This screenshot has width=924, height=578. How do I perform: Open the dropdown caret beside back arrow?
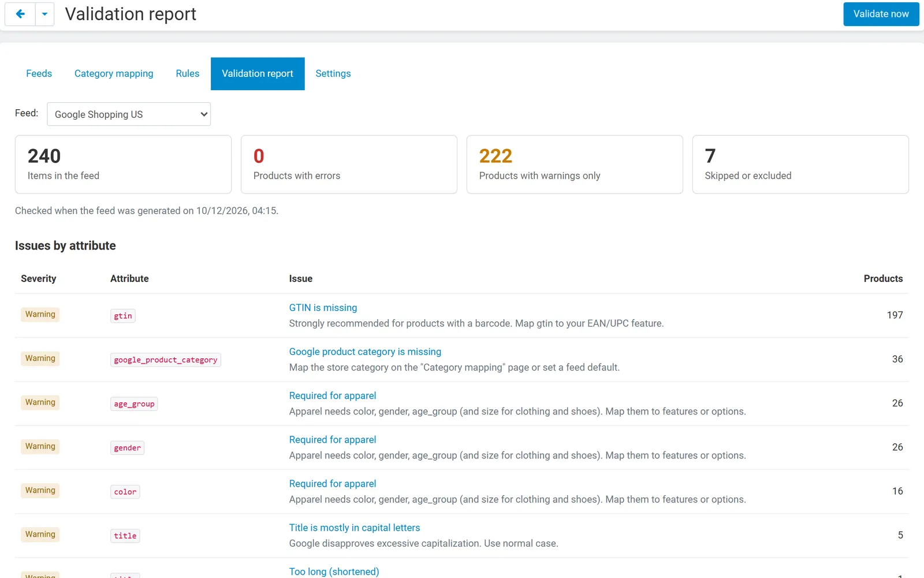[x=44, y=14]
